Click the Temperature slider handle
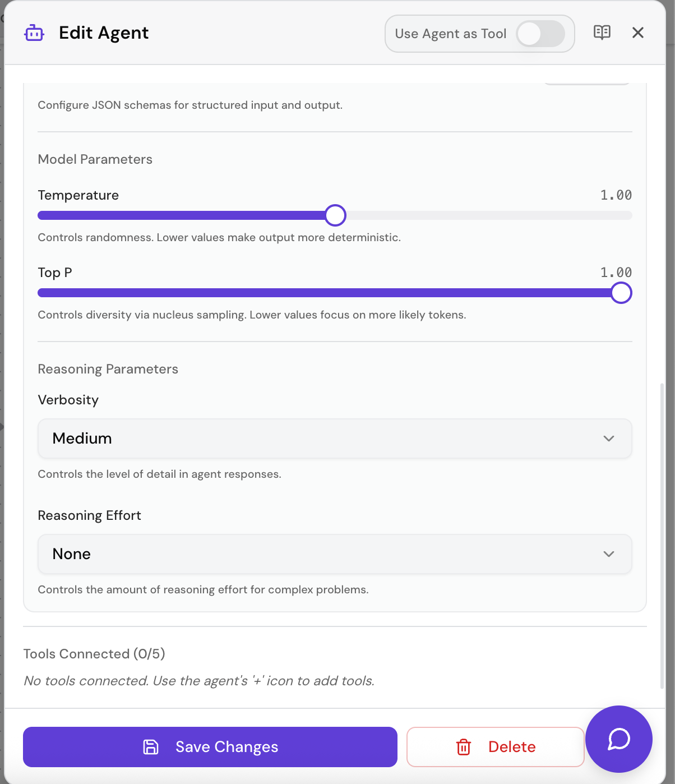 [335, 215]
